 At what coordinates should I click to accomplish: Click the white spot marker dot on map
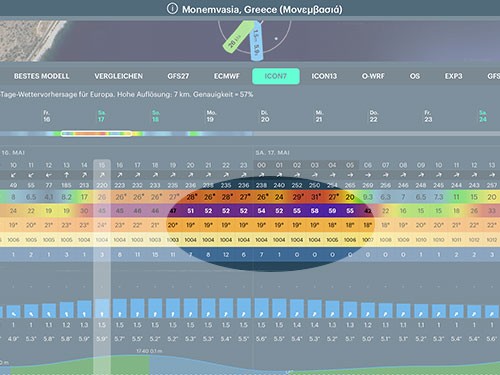coord(276,39)
